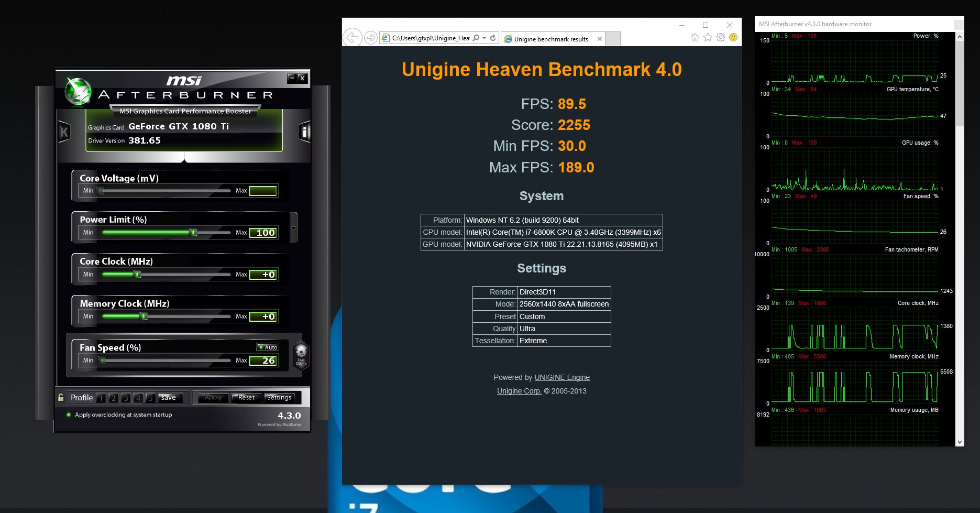Screen dimensions: 980x513
Task: Open the address bar dropdown arrow
Action: pos(485,38)
